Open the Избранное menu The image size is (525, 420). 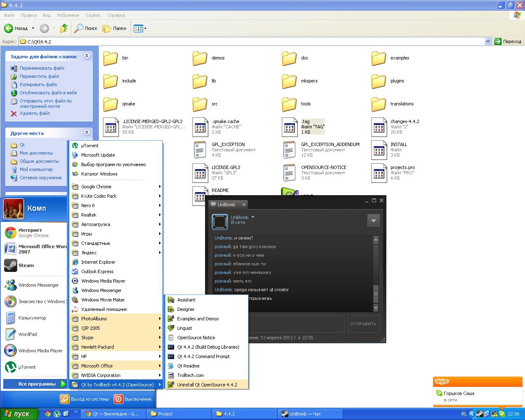[x=68, y=15]
